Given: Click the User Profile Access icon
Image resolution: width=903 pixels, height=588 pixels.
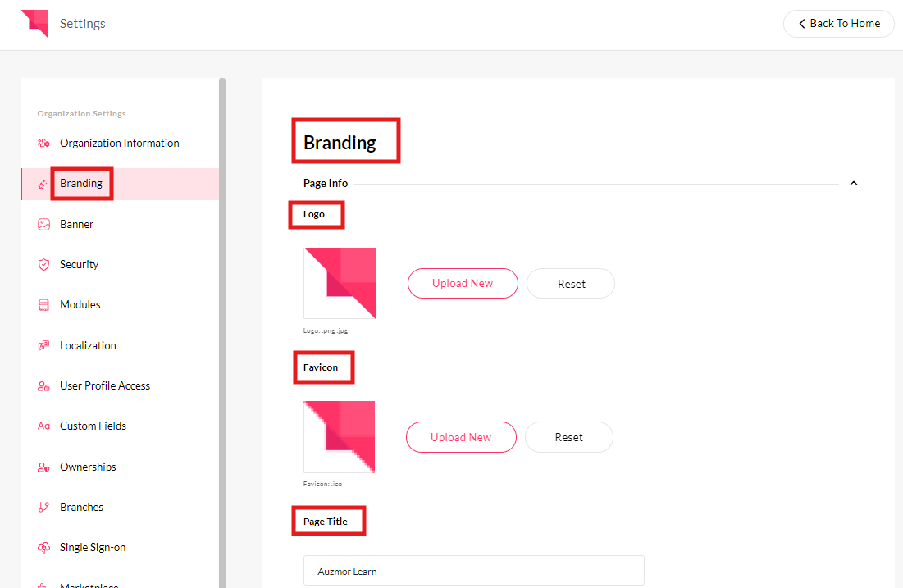Looking at the screenshot, I should [43, 386].
